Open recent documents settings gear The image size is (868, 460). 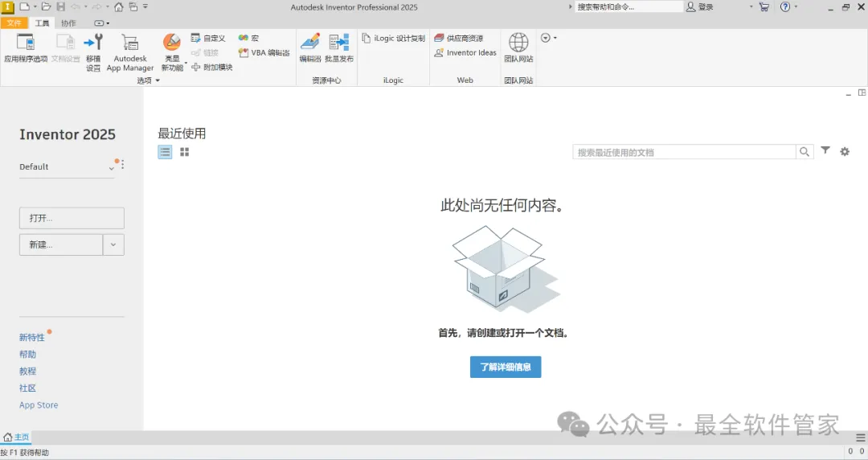coord(845,151)
